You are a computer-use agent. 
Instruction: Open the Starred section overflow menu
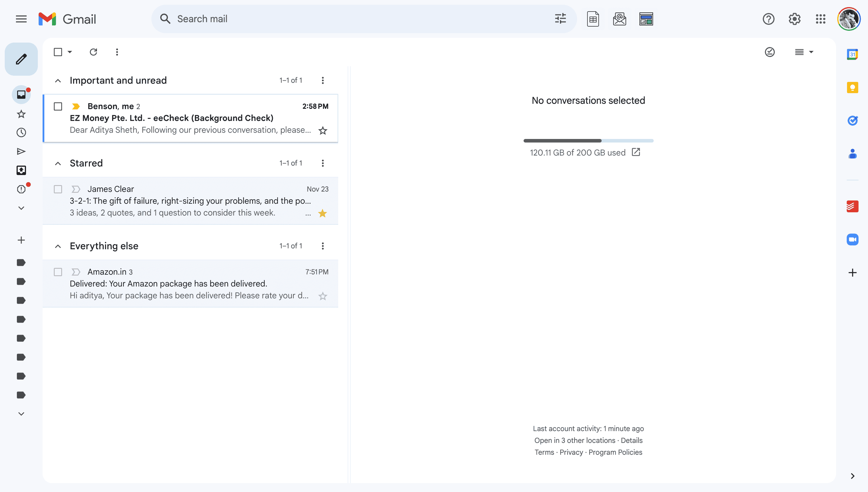[x=323, y=163]
